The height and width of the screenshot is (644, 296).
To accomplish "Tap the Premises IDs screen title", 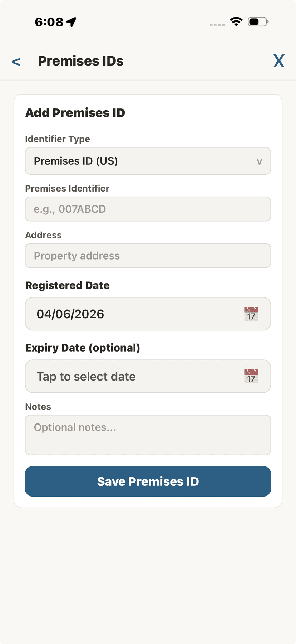I will click(80, 61).
